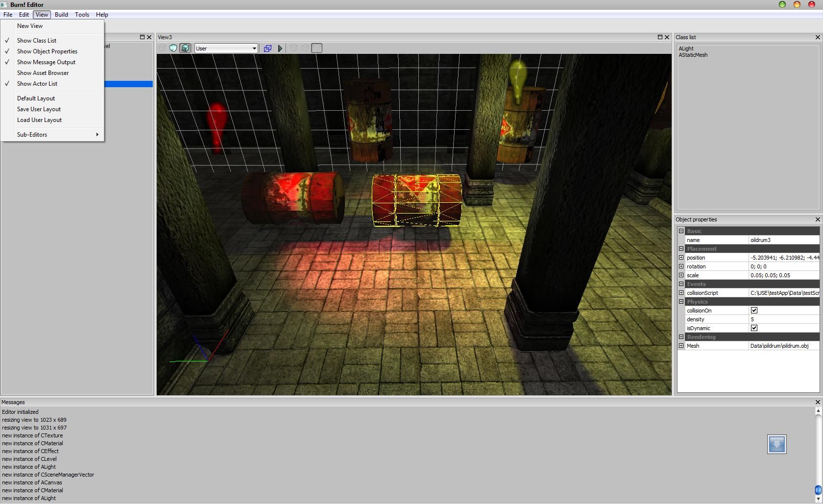This screenshot has height=504, width=823.
Task: Click the blue wireframe grid toolbar icon
Action: pos(267,48)
